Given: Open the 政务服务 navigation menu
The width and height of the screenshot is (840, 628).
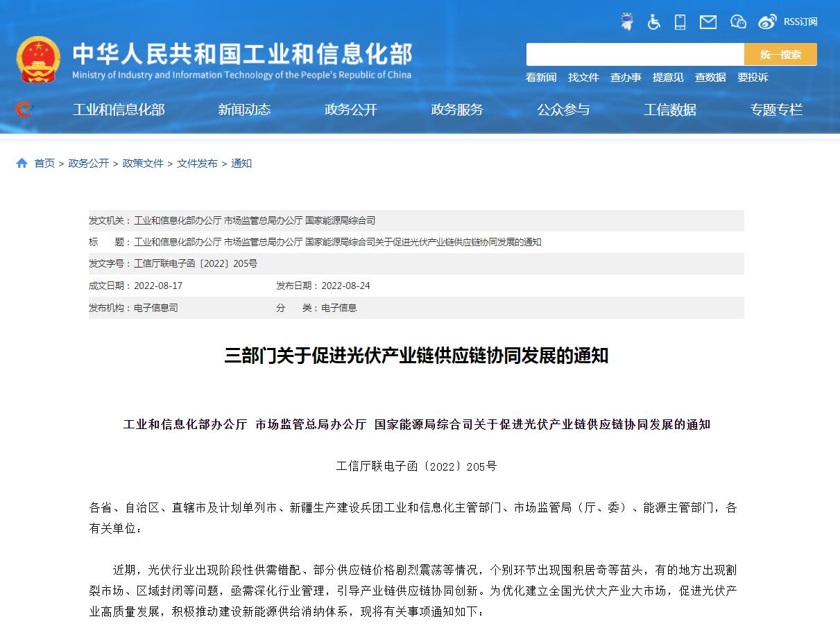Looking at the screenshot, I should [457, 110].
